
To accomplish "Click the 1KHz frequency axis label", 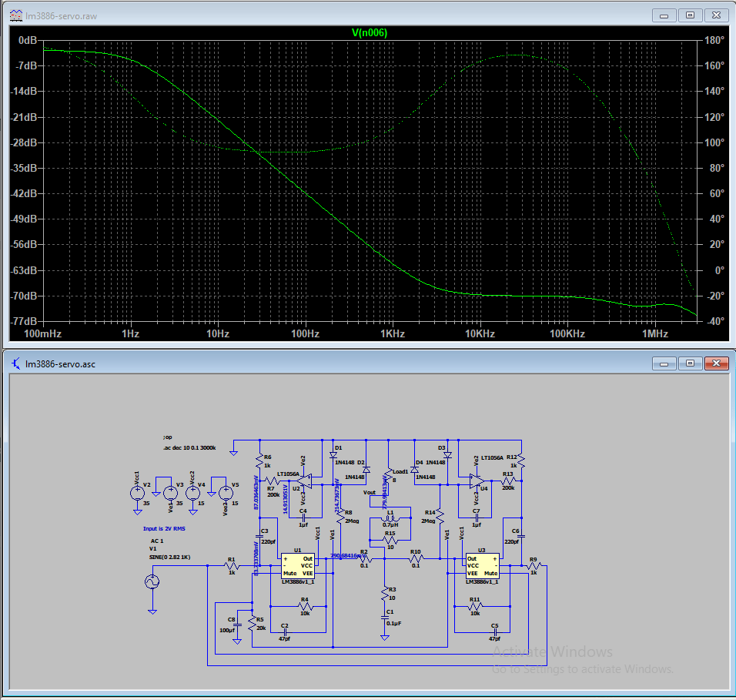I will coord(393,333).
